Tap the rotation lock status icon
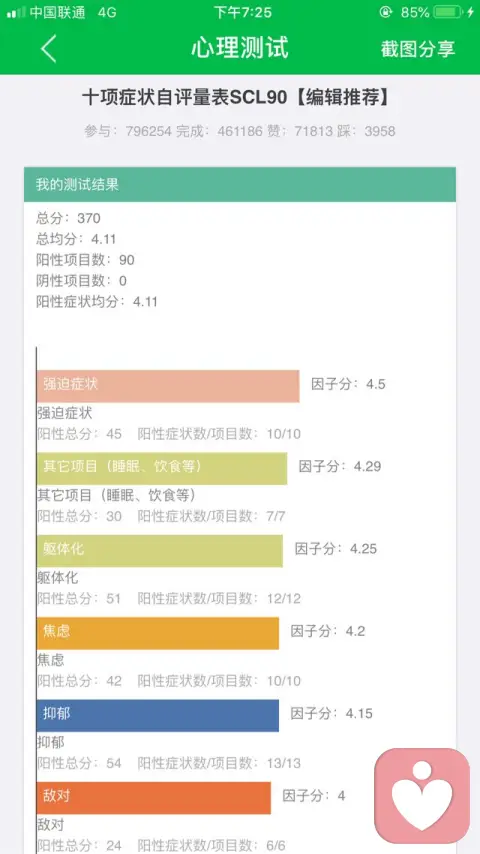 click(x=386, y=12)
